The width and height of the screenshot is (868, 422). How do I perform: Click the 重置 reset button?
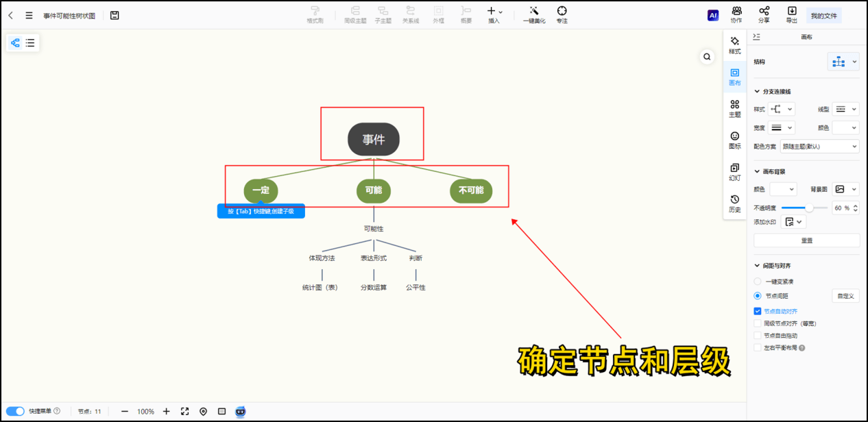click(806, 240)
